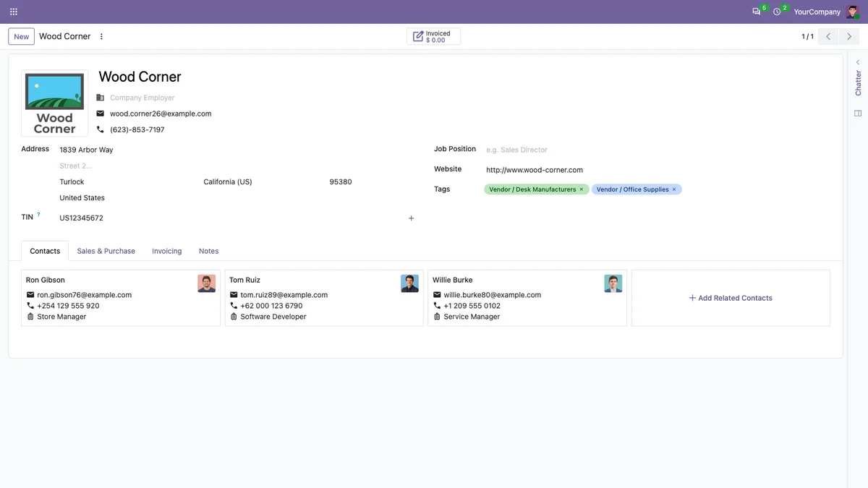Click the Chatter vertical label
The height and width of the screenshot is (488, 868).
(858, 83)
